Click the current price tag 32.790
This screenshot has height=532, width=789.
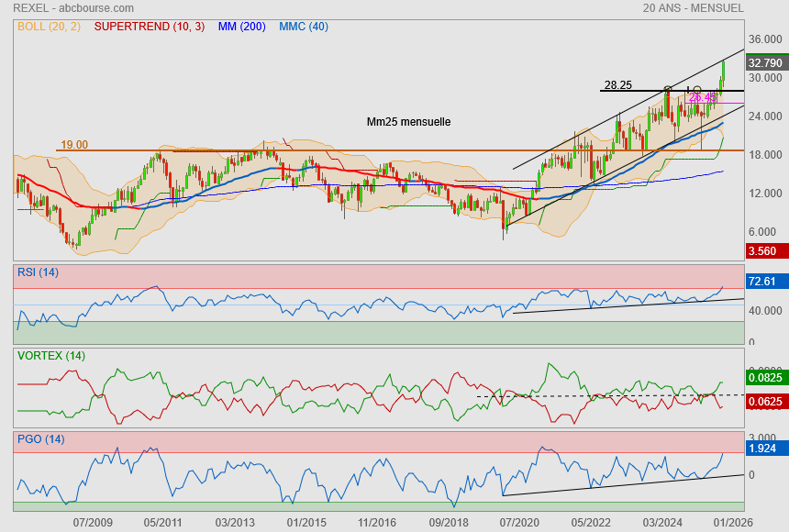point(765,63)
